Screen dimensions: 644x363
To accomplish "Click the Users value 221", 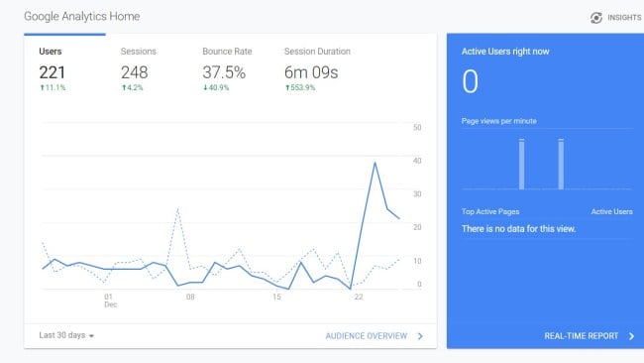I will (53, 72).
